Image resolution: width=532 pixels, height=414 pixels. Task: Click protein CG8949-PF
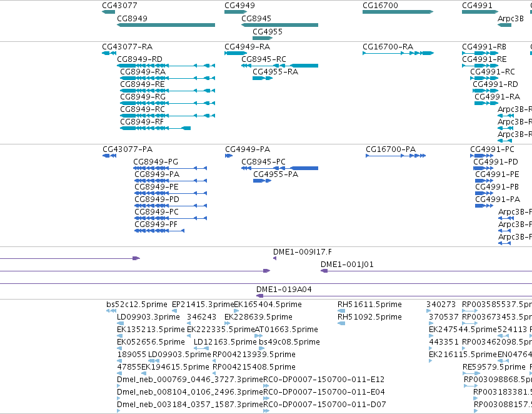pyautogui.click(x=156, y=225)
